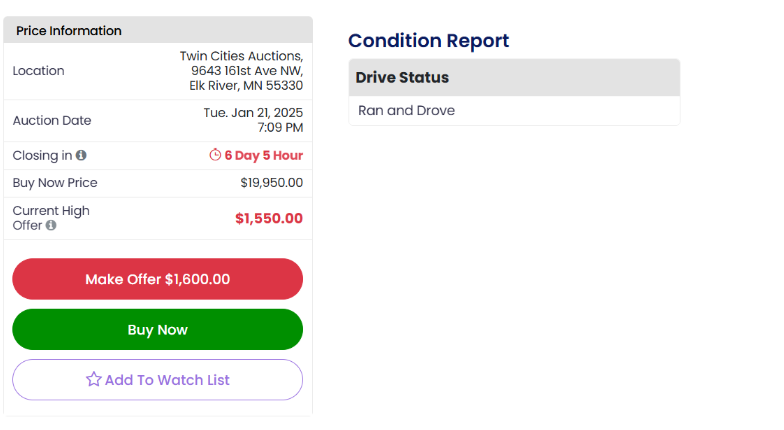Select the Price Information panel header

[69, 31]
